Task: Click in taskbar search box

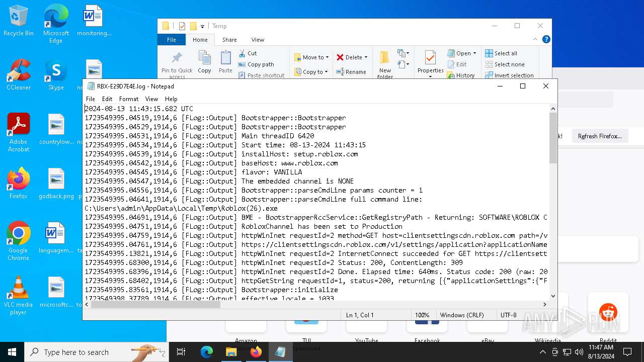Action: pyautogui.click(x=97, y=352)
